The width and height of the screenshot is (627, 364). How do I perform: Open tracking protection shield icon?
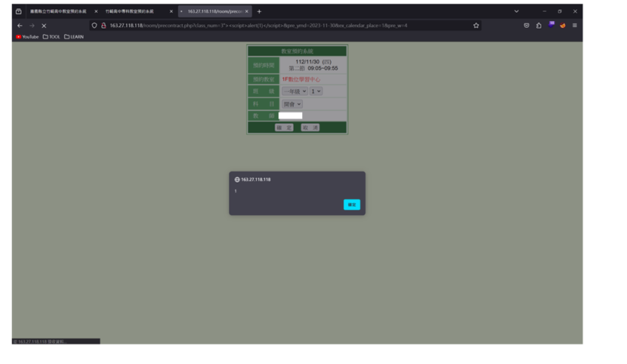pyautogui.click(x=94, y=26)
